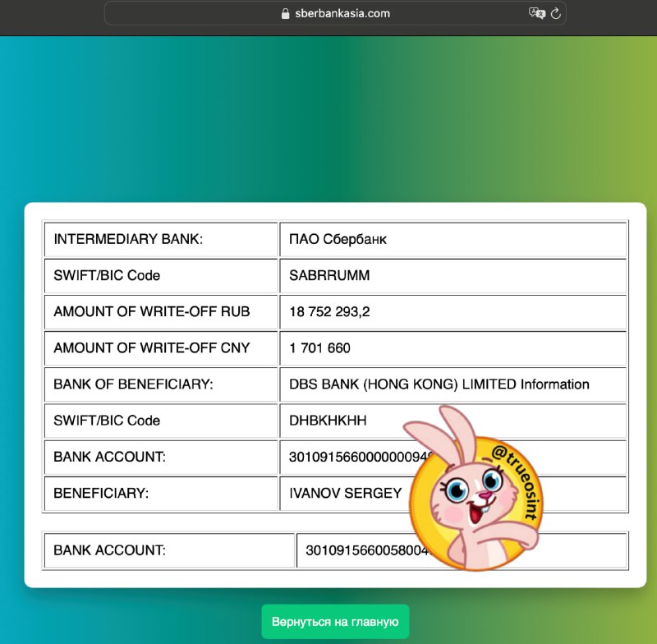Viewport: 657px width, 644px height.
Task: Select the 18 752 293,2 amount value
Action: (x=329, y=312)
